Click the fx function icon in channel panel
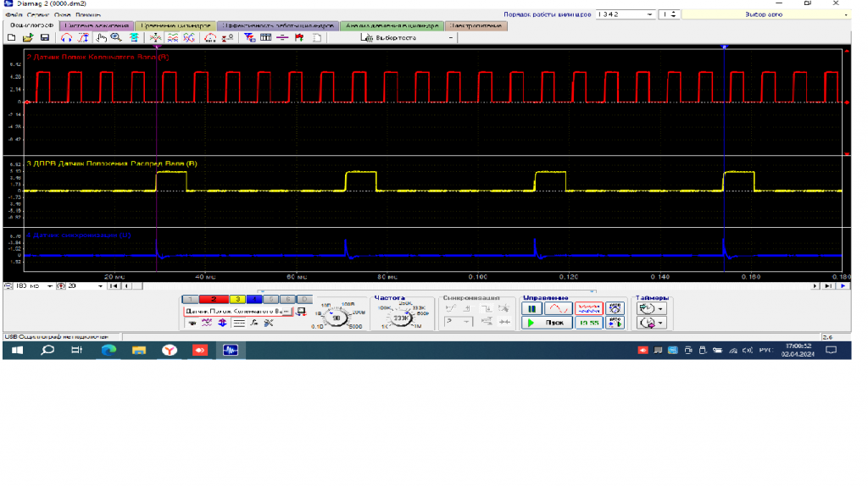868x487 pixels. 254,323
